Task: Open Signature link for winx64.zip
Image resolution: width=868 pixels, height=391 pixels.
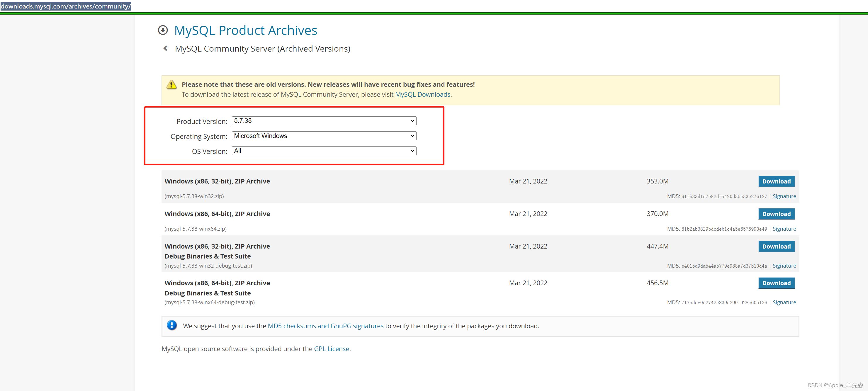Action: tap(784, 229)
